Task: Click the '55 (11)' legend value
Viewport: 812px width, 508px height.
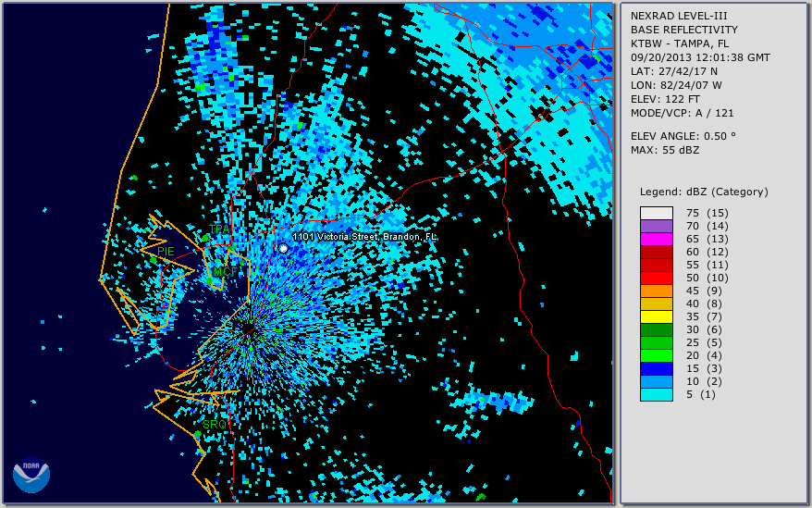Action: coord(707,265)
